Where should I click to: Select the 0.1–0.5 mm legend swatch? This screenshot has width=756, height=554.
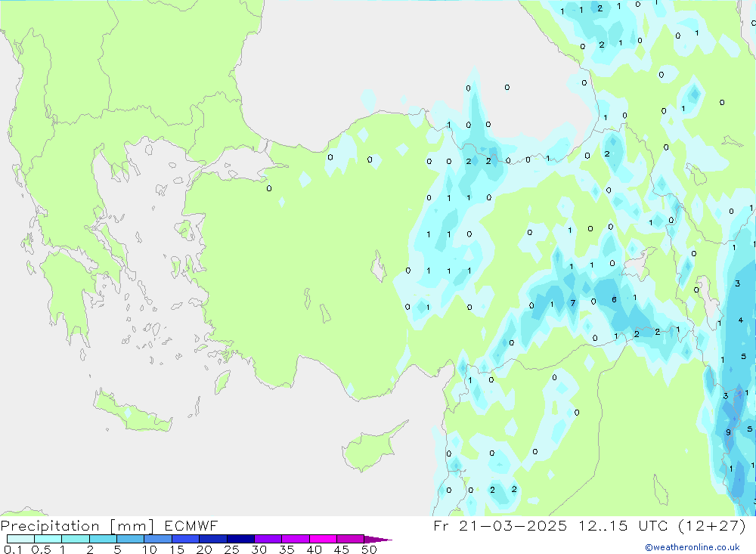(x=20, y=539)
